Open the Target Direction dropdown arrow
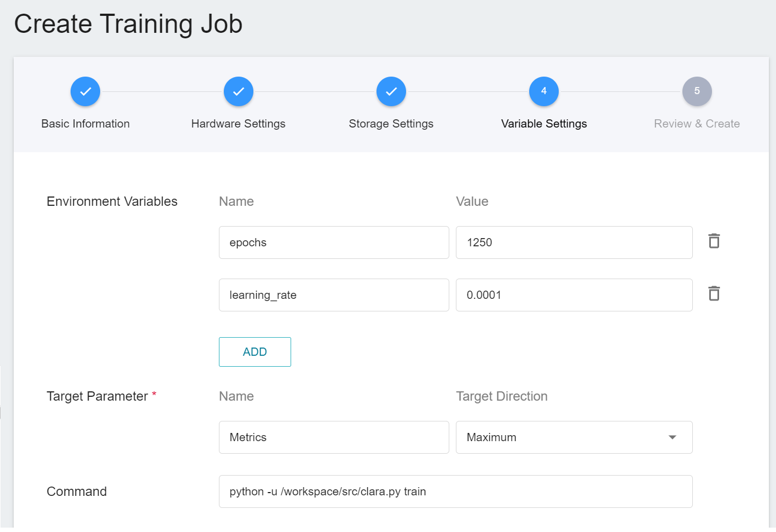The width and height of the screenshot is (776, 532). pyautogui.click(x=673, y=437)
